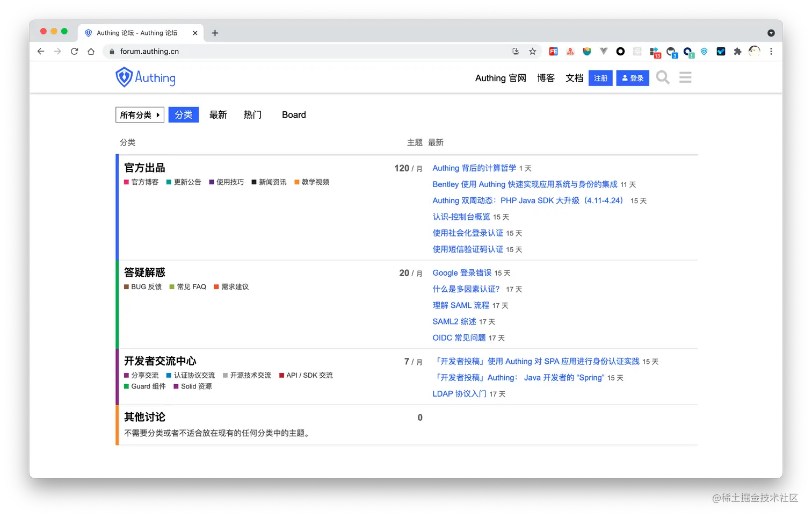This screenshot has width=812, height=517.
Task: Switch to the 热门 tab
Action: (252, 115)
